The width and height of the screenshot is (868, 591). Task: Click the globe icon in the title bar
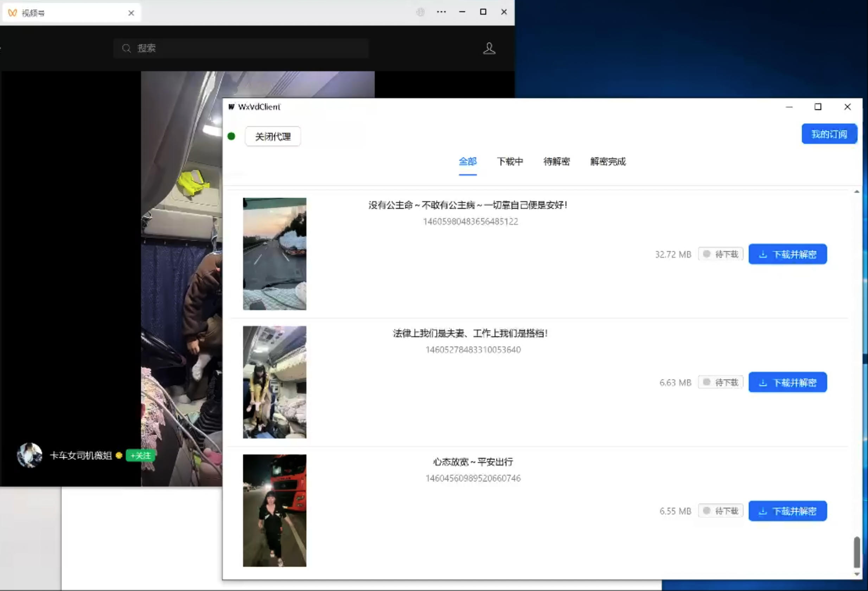click(x=420, y=12)
